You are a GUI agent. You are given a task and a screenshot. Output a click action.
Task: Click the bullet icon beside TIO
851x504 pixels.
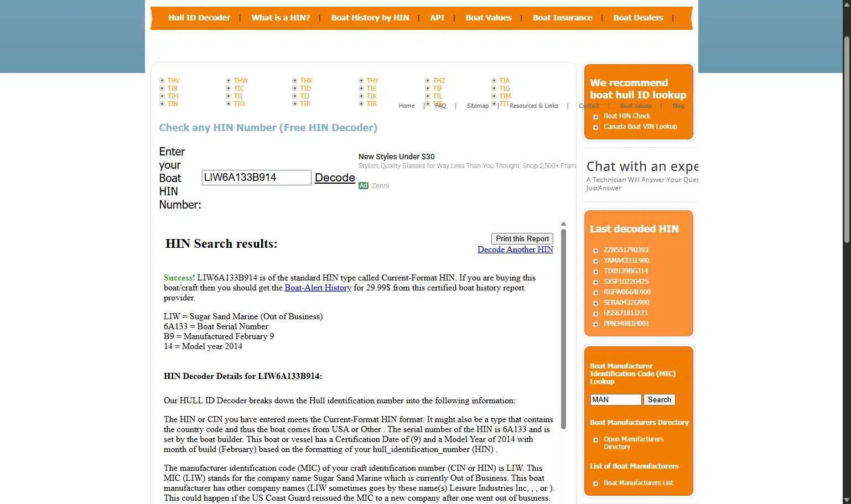(x=228, y=104)
